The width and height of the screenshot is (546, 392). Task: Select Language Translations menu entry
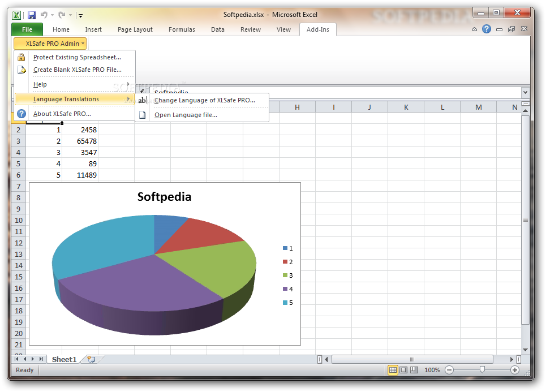(75, 99)
